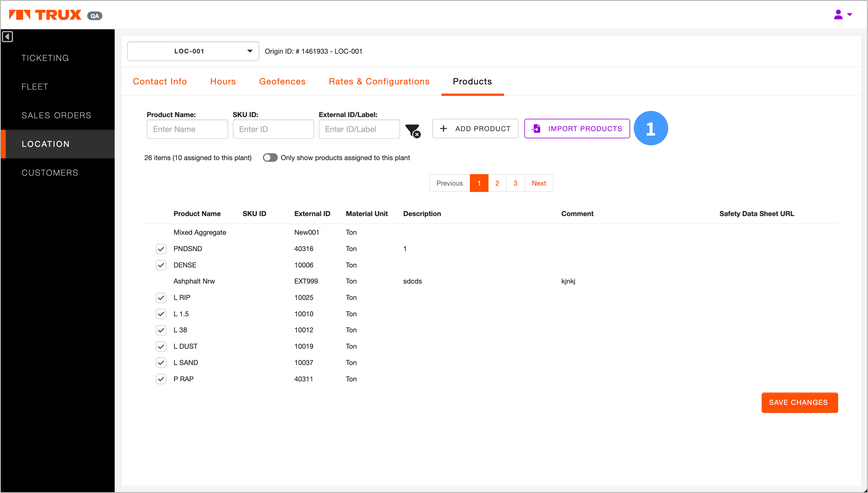Focus the External ID/Label filter field

click(x=359, y=129)
